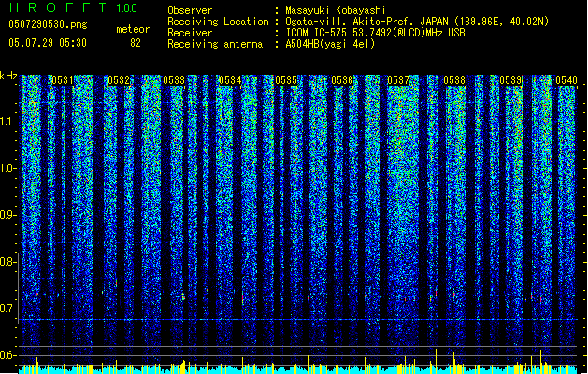The height and width of the screenshot is (374, 588).
Task: Select the 0538 time marker
Action: point(454,80)
